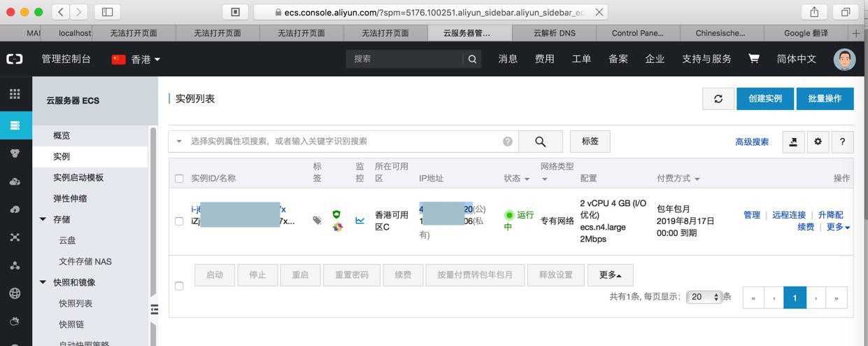Click the 续费 link in instance row
The image size is (868, 346).
point(806,227)
